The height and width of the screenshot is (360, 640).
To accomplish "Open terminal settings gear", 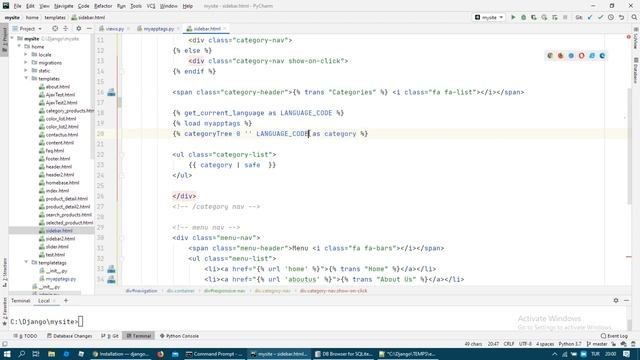I will pos(616,300).
